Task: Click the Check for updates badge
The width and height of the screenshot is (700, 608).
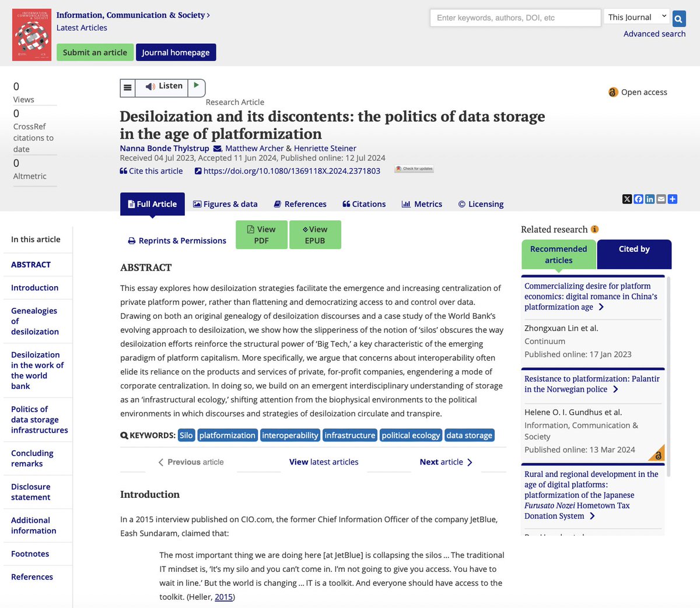Action: point(414,169)
